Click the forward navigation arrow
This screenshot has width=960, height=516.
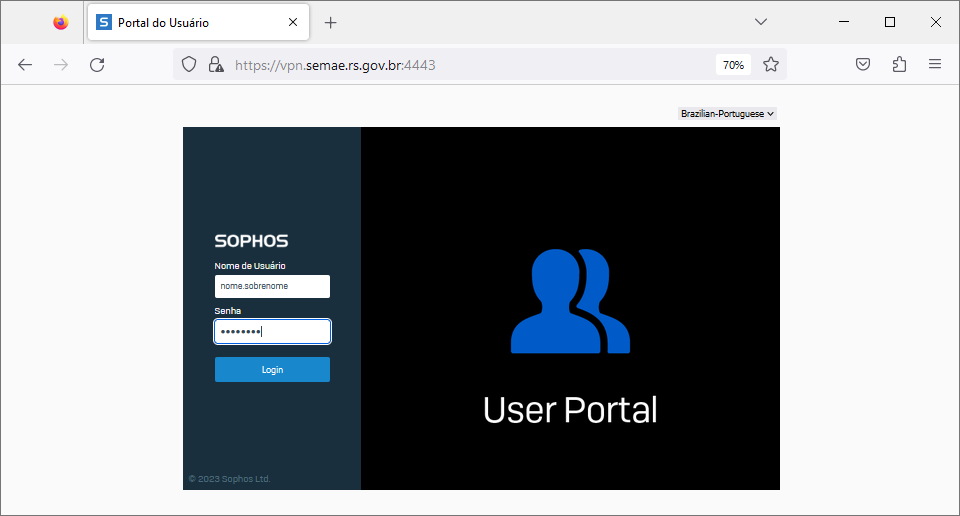click(x=61, y=65)
